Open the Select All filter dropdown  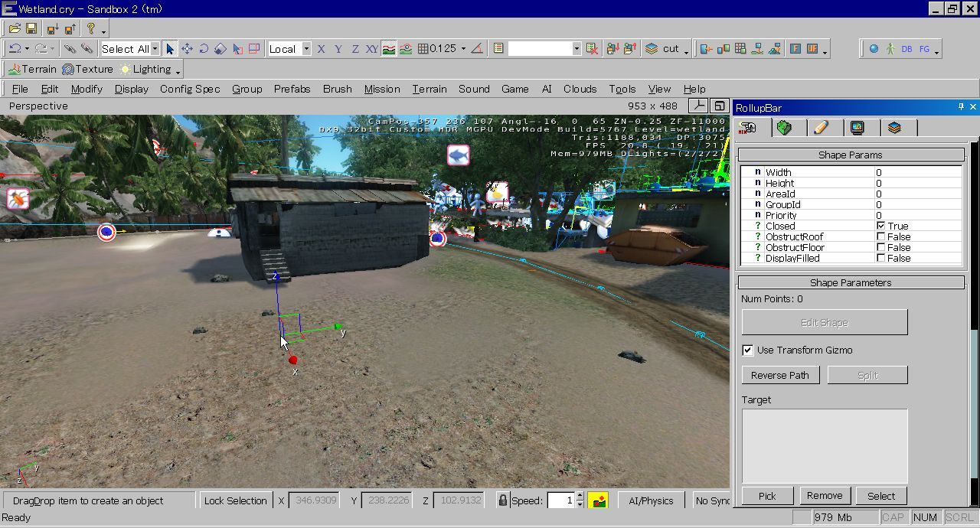155,48
